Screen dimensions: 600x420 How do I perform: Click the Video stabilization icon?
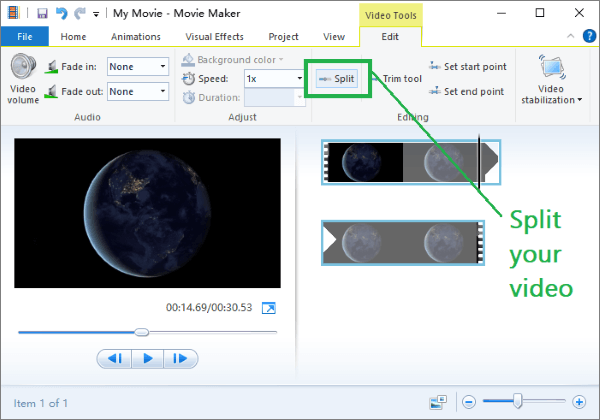pos(551,67)
